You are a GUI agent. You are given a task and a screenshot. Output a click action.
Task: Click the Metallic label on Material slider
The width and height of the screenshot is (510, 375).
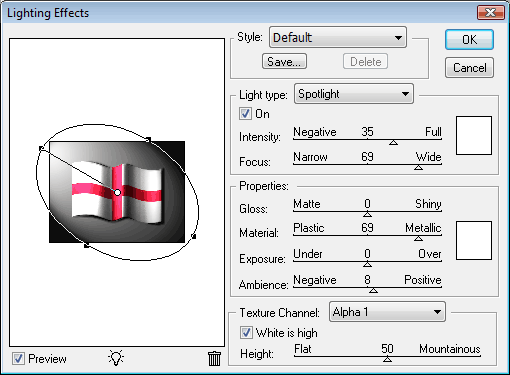(423, 228)
